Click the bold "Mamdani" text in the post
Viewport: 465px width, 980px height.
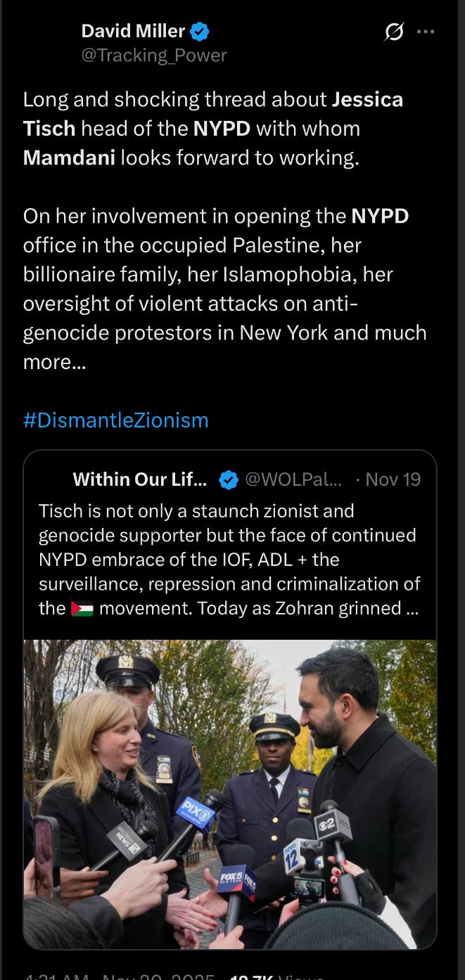69,157
